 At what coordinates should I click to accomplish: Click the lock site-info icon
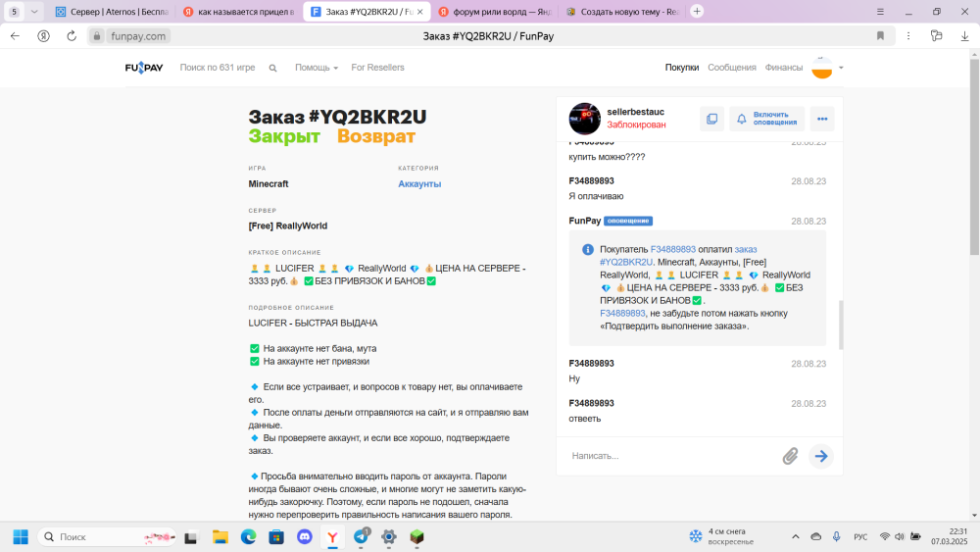click(x=97, y=36)
